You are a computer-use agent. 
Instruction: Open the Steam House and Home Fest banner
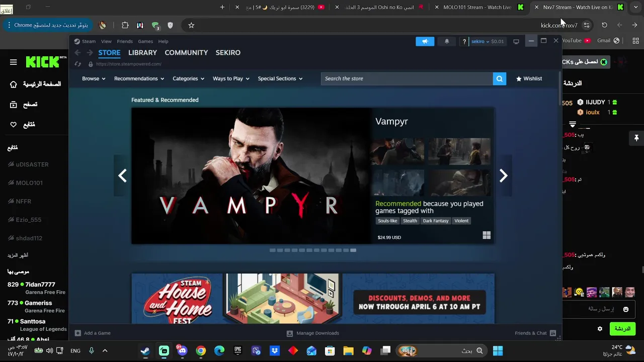pyautogui.click(x=312, y=299)
